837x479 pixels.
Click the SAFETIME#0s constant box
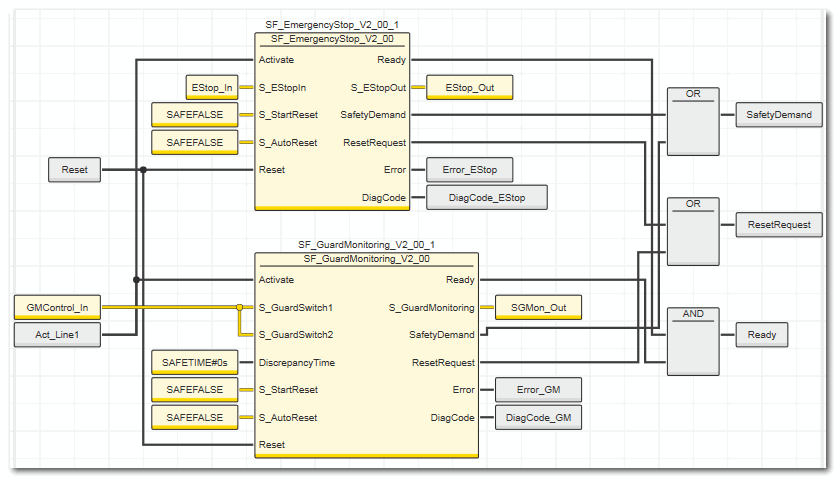(194, 363)
